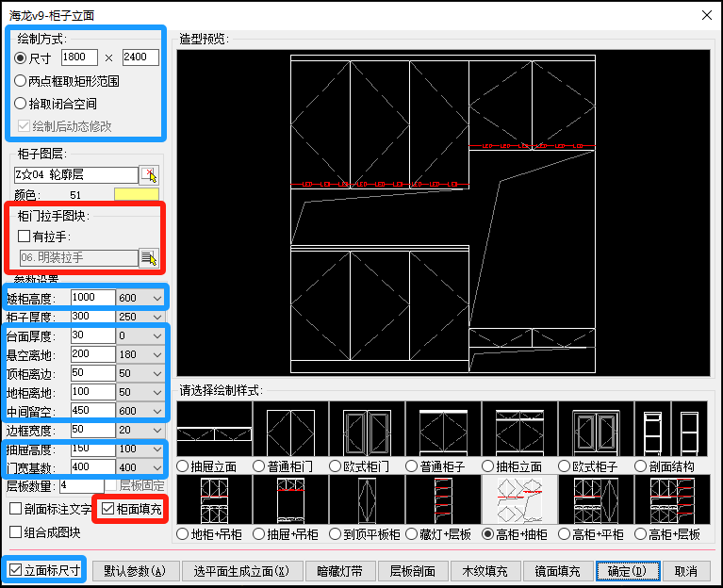Open the 门宽基数 preset dropdown

coord(156,467)
